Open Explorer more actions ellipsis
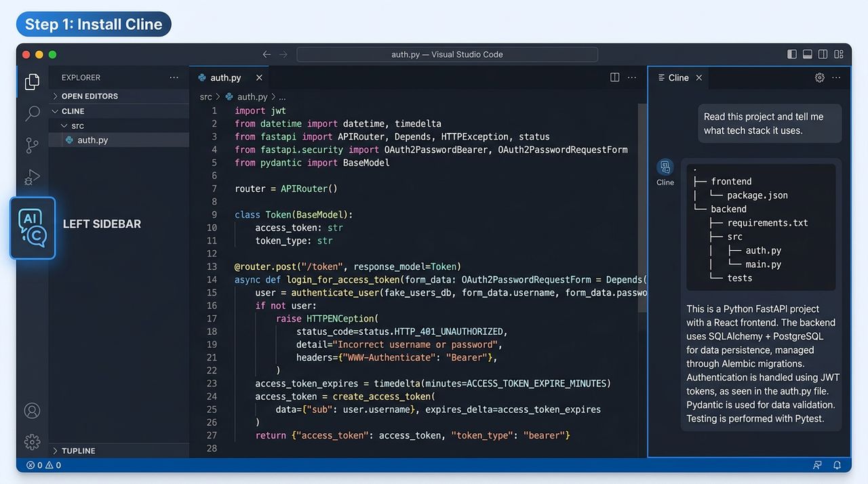This screenshot has width=868, height=484. 174,77
